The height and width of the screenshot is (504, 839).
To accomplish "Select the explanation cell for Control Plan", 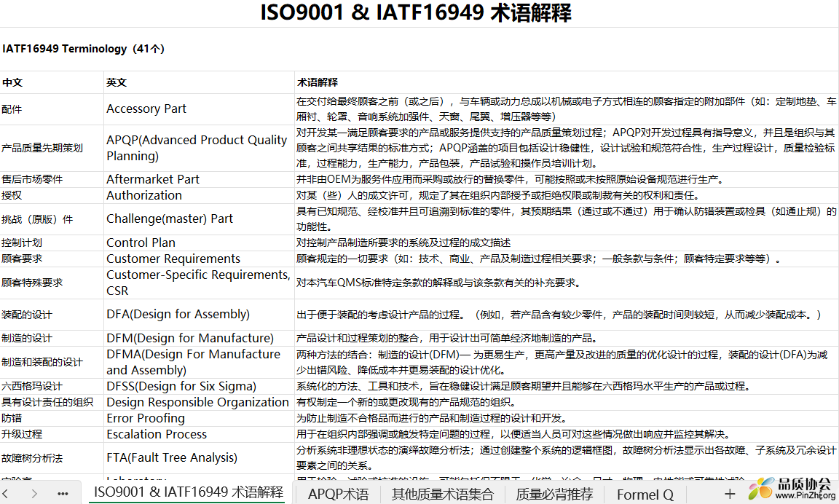I will pyautogui.click(x=567, y=243).
